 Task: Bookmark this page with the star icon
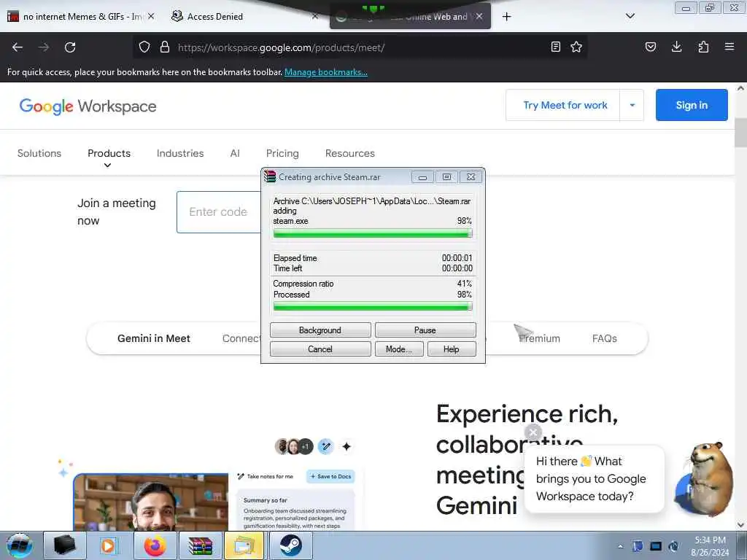pos(576,47)
